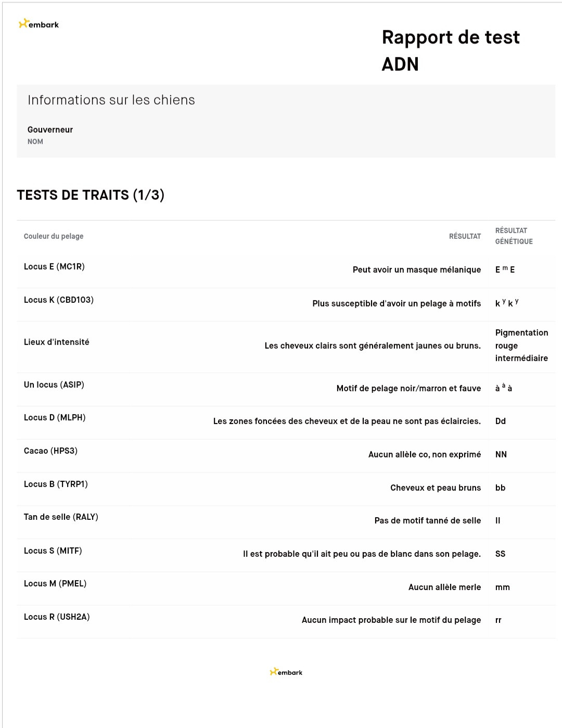Select the Cacao (HPS3) trait label
The image size is (562, 728).
point(50,451)
